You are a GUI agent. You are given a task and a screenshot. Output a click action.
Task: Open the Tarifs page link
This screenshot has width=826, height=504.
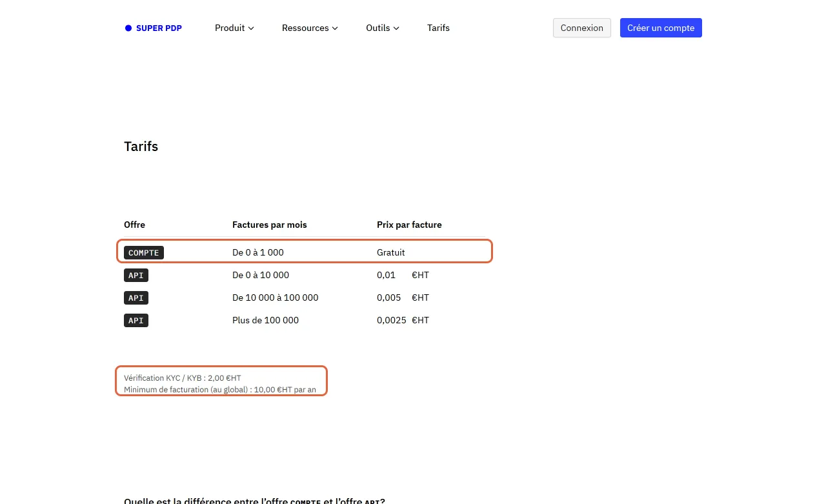[438, 28]
